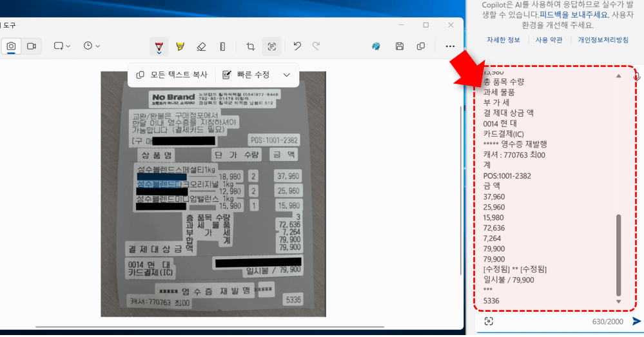
Task: Click the Copilot textbox scrollbar thumb
Action: coord(618,255)
